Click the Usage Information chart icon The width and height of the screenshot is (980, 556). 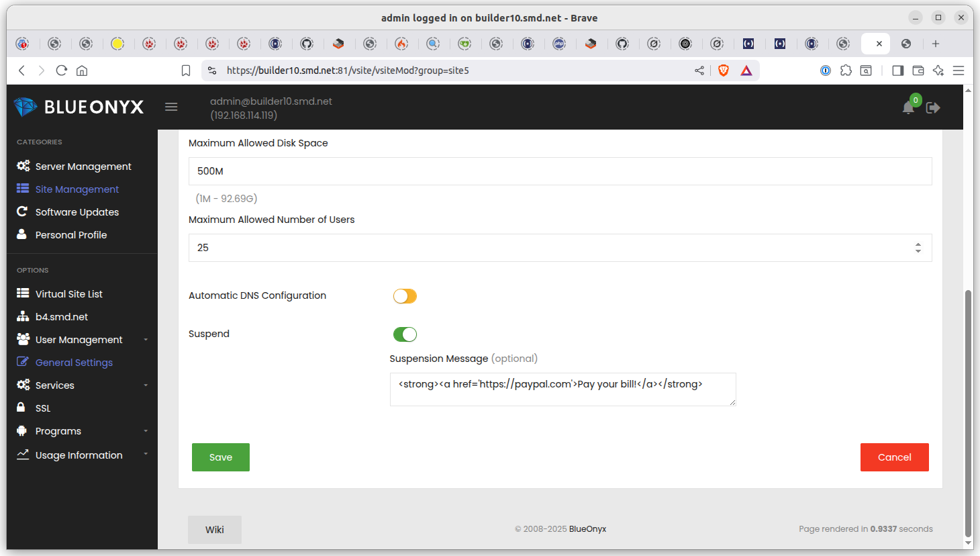pos(23,455)
